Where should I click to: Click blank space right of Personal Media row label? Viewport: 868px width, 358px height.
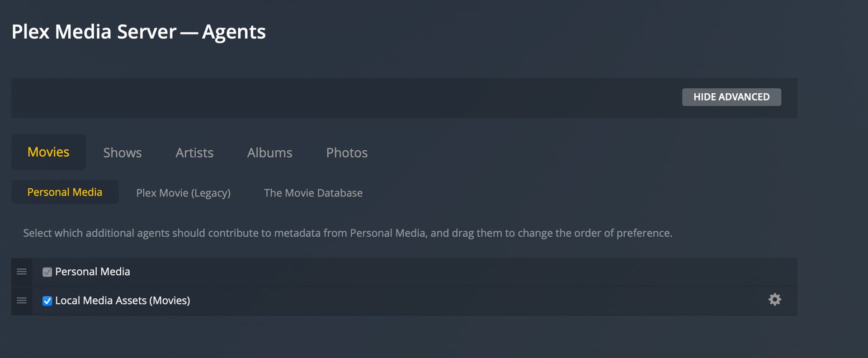pos(407,272)
